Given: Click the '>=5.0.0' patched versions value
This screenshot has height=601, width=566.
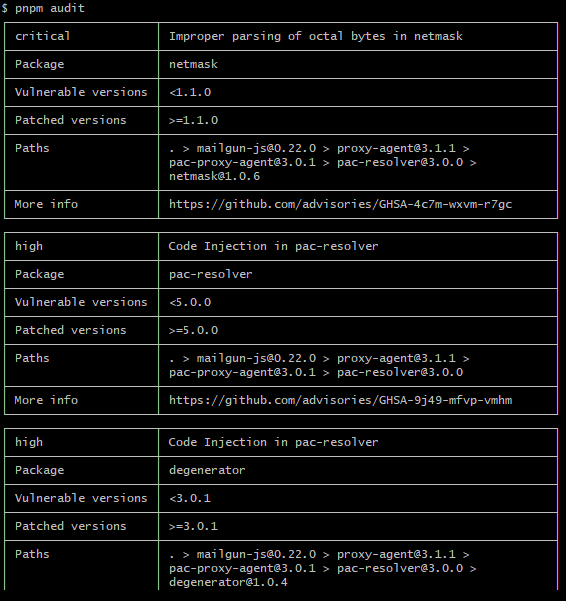Looking at the screenshot, I should tap(194, 330).
